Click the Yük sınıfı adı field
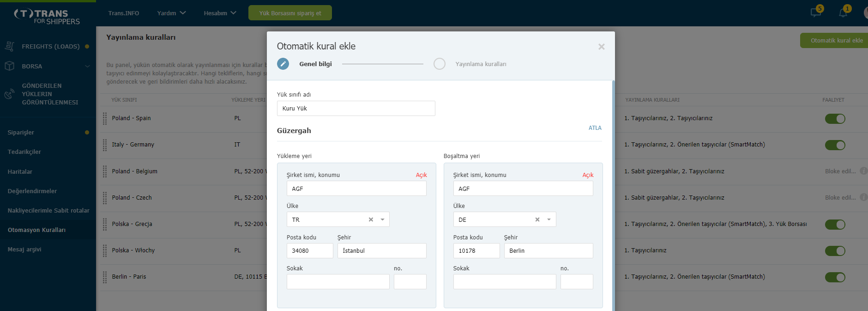 tap(356, 108)
